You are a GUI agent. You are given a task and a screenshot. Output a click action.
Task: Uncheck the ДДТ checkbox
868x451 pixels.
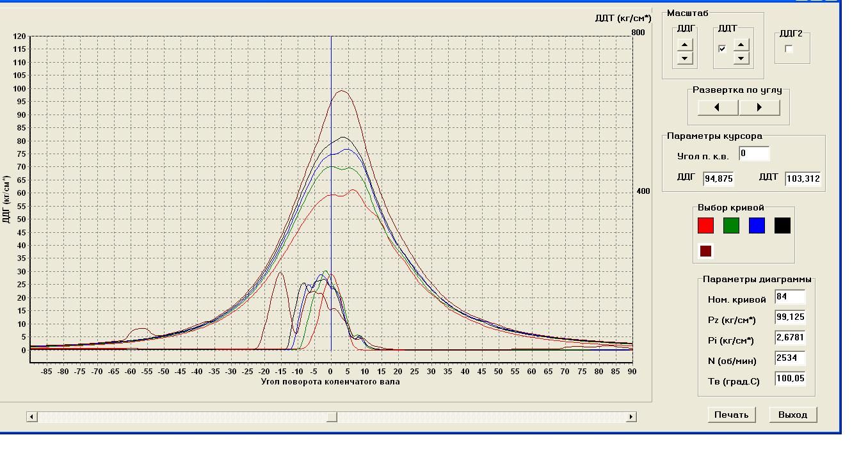click(723, 49)
